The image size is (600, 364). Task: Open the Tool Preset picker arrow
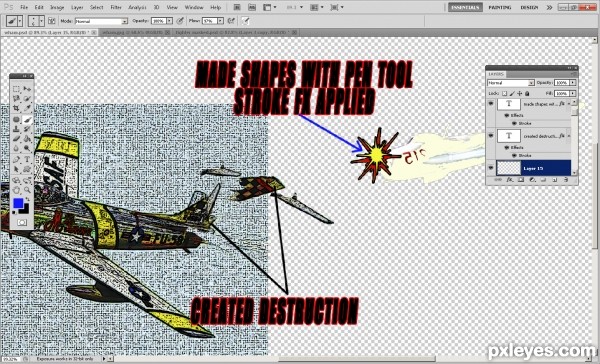pyautogui.click(x=20, y=21)
